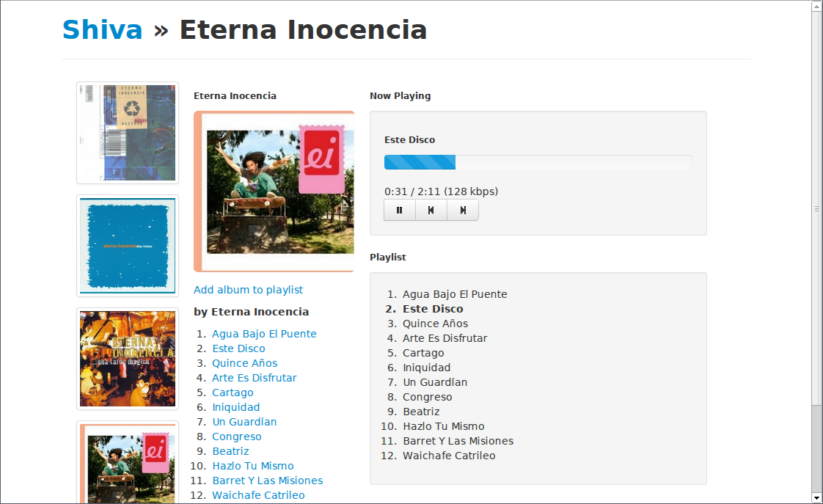The height and width of the screenshot is (504, 823).
Task: Select Beatriz in Playlist panel
Action: [x=421, y=412]
